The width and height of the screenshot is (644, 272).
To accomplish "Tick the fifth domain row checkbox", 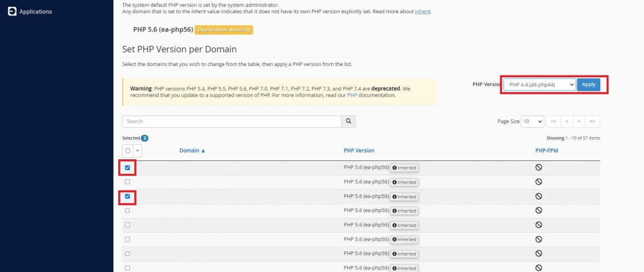I will click(127, 225).
